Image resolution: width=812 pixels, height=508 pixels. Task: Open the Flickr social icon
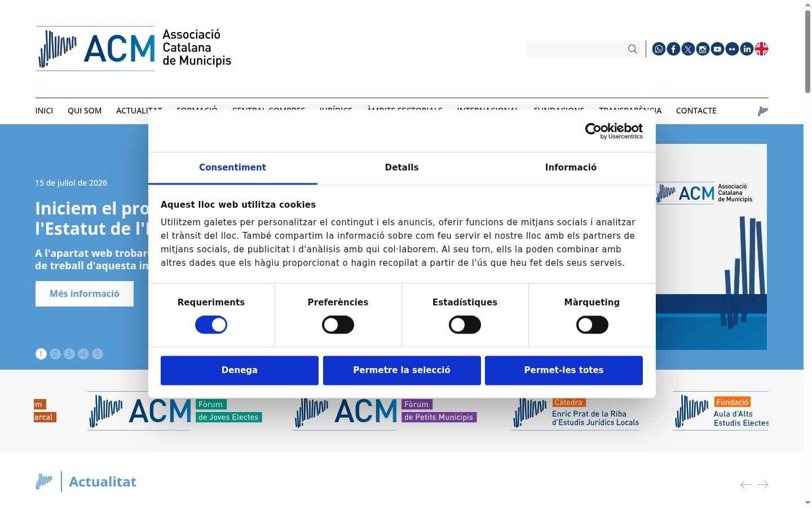[732, 49]
